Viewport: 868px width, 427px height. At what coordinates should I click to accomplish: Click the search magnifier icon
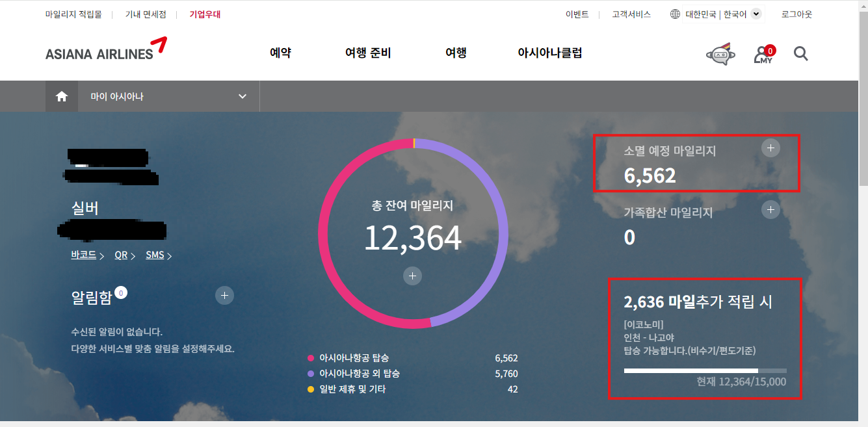click(x=801, y=54)
